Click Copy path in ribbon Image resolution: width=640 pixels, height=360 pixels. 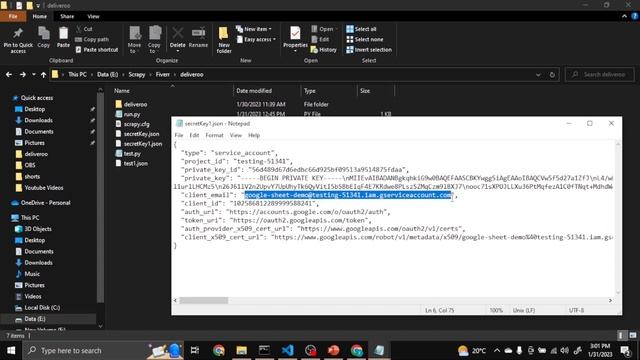click(x=92, y=40)
